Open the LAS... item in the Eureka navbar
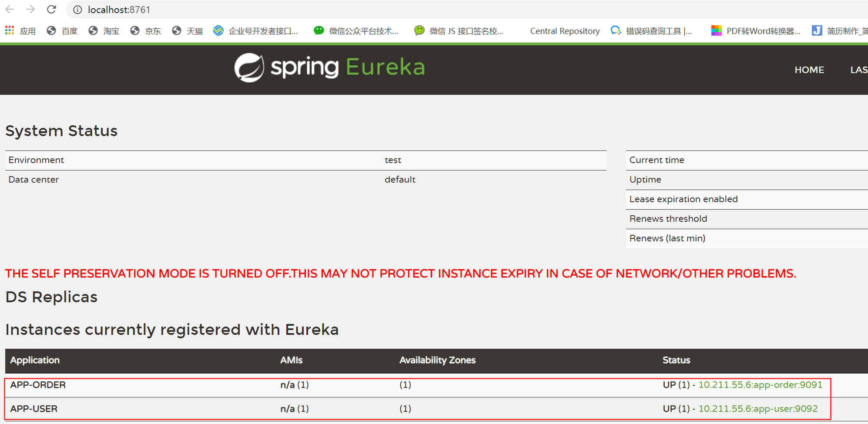Screen dimensions: 868x424 [x=859, y=70]
